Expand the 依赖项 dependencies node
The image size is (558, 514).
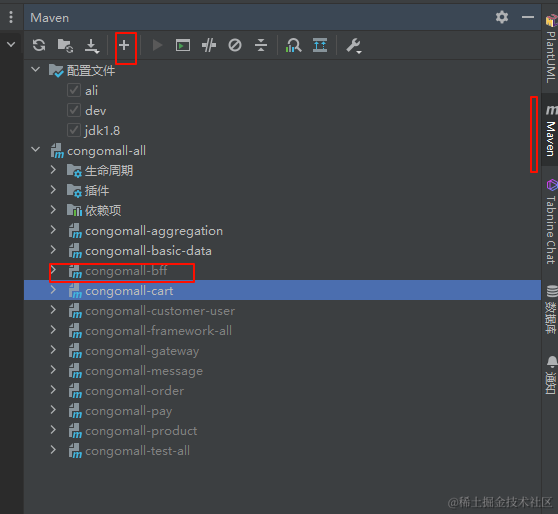point(53,210)
